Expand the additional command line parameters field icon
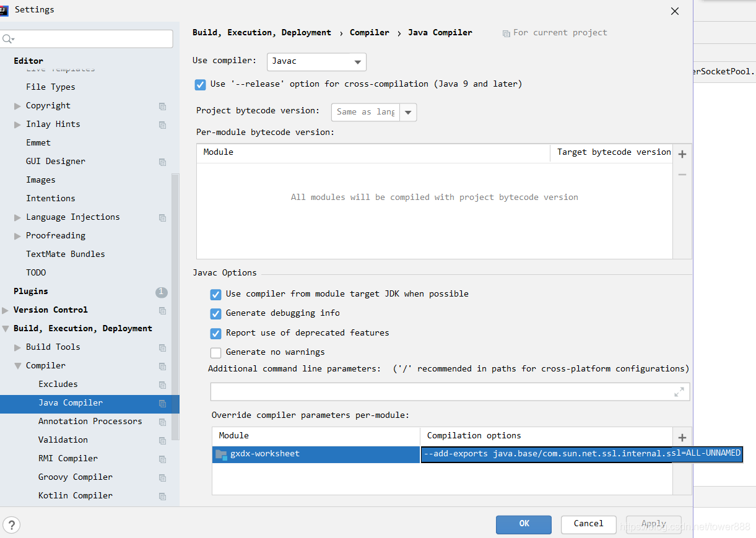Image resolution: width=756 pixels, height=538 pixels. point(679,392)
